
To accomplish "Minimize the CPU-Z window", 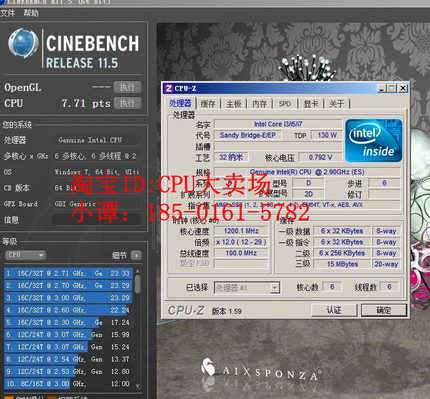I will pyautogui.click(x=382, y=88).
